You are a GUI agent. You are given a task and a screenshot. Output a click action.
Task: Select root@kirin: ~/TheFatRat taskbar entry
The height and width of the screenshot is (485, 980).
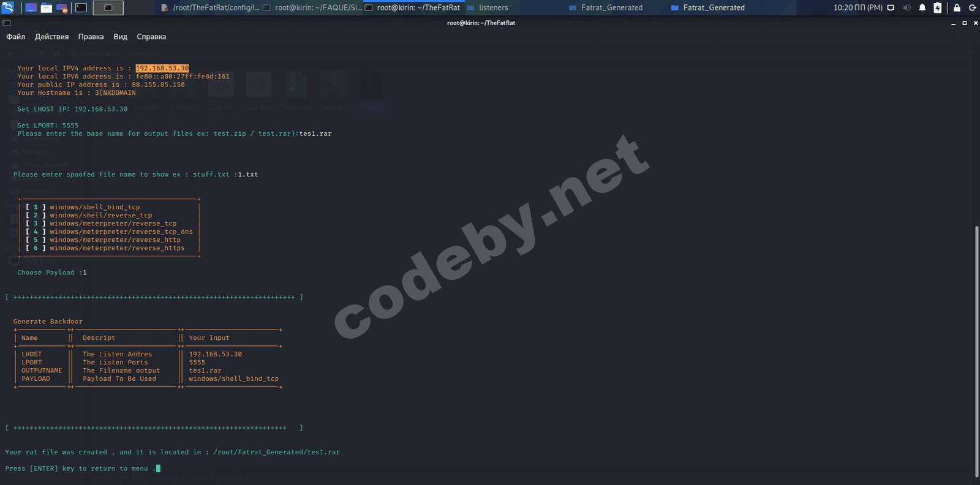pos(414,8)
